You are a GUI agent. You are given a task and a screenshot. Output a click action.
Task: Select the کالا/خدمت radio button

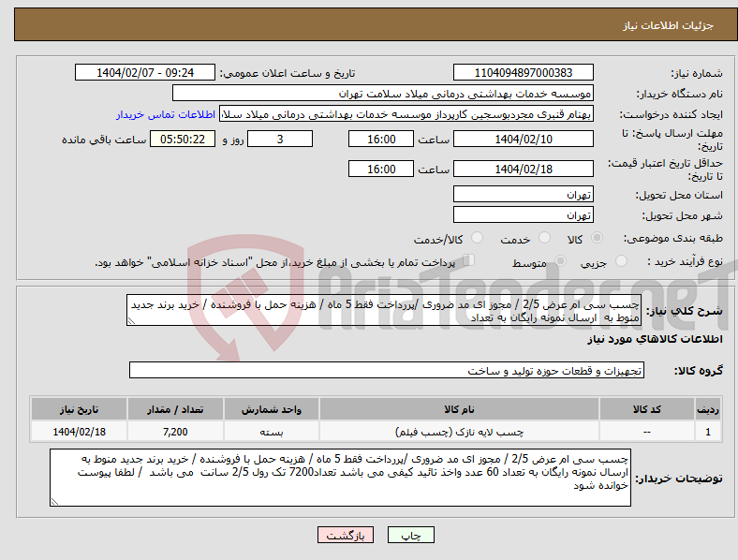(x=478, y=238)
